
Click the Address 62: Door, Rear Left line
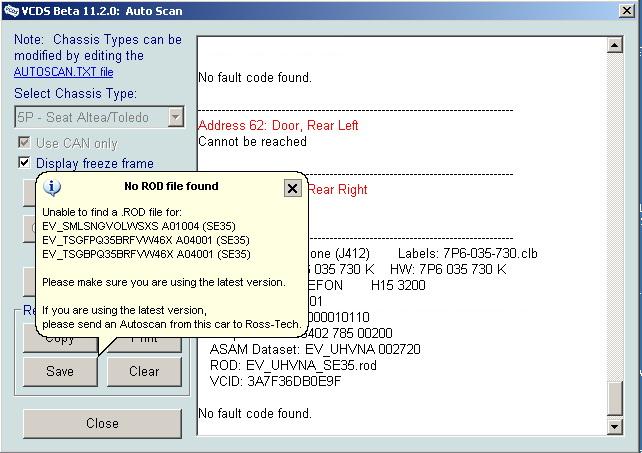[278, 126]
